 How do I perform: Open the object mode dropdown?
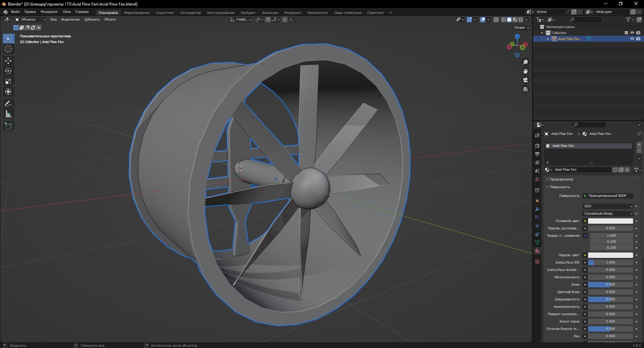[x=31, y=19]
